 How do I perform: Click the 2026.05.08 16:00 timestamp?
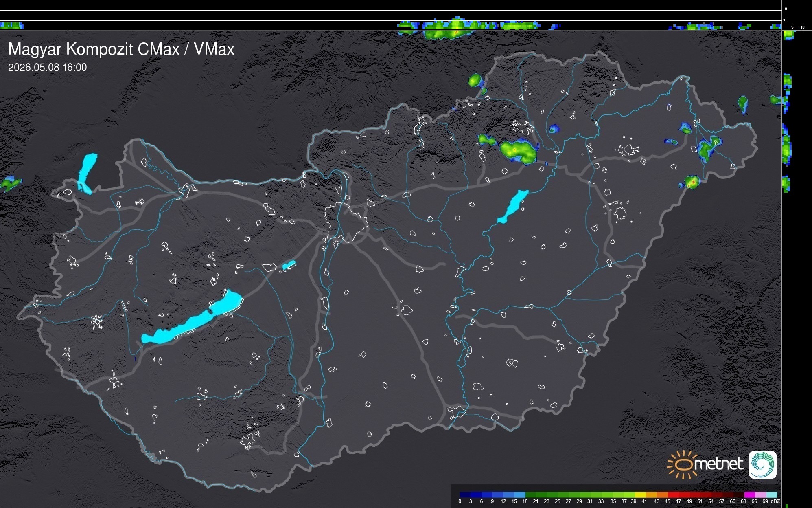(x=48, y=68)
